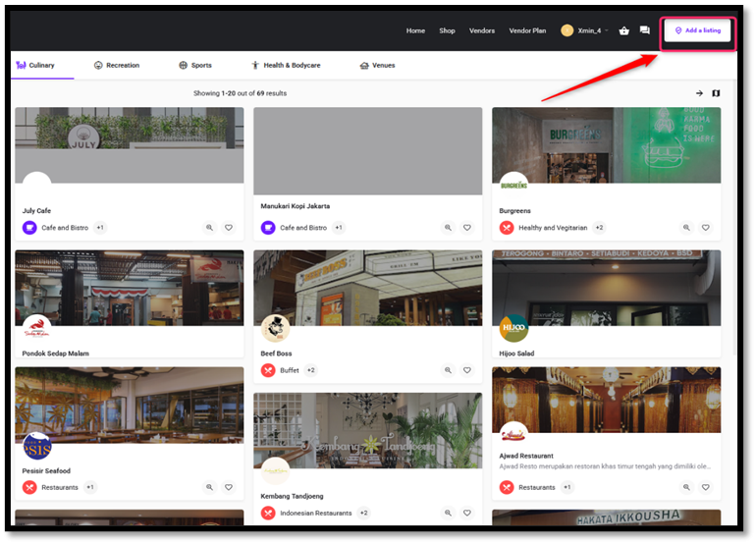Click the Burgreens logo avatar
Image resolution: width=756 pixels, height=544 pixels.
513,186
